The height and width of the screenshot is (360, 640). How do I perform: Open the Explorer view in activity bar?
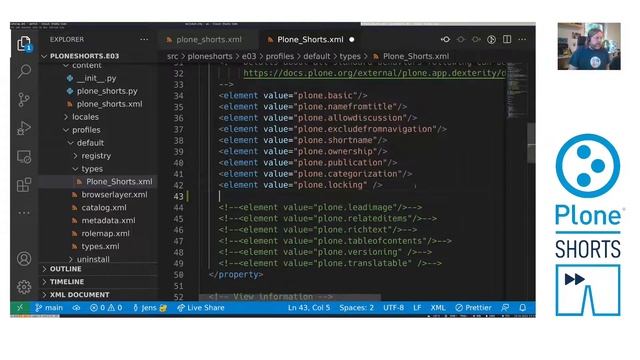pos(24,43)
